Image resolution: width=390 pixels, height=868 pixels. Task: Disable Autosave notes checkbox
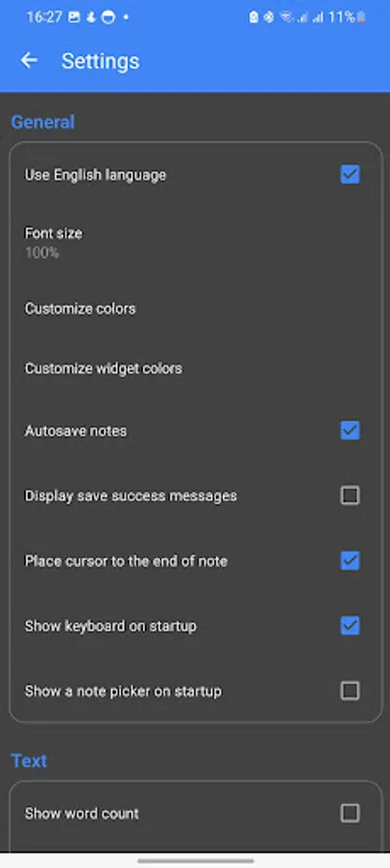coord(350,430)
